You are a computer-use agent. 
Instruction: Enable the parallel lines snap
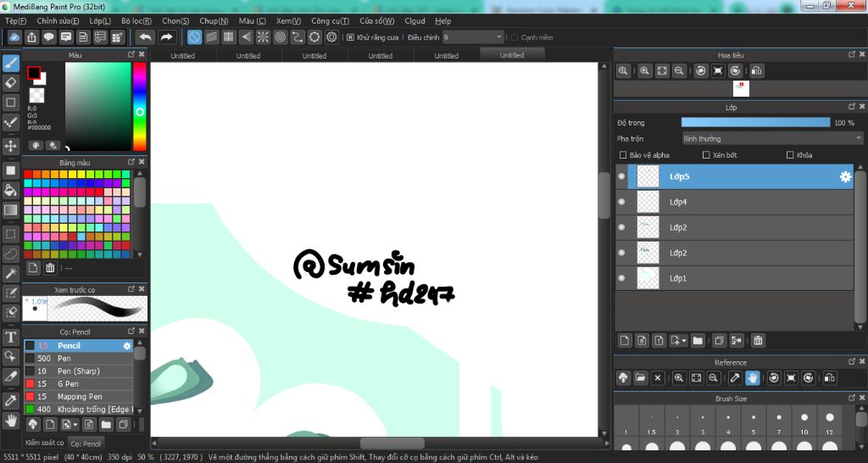tap(211, 37)
